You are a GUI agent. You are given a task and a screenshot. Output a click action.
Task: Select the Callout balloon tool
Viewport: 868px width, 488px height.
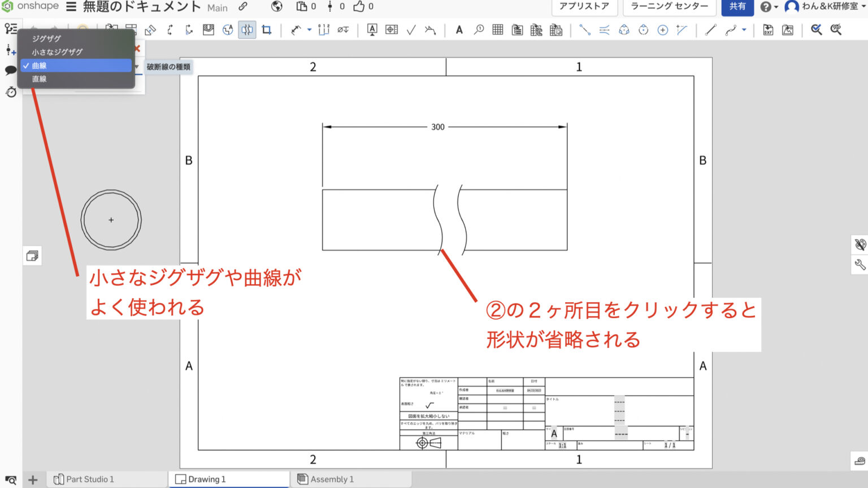tap(479, 30)
